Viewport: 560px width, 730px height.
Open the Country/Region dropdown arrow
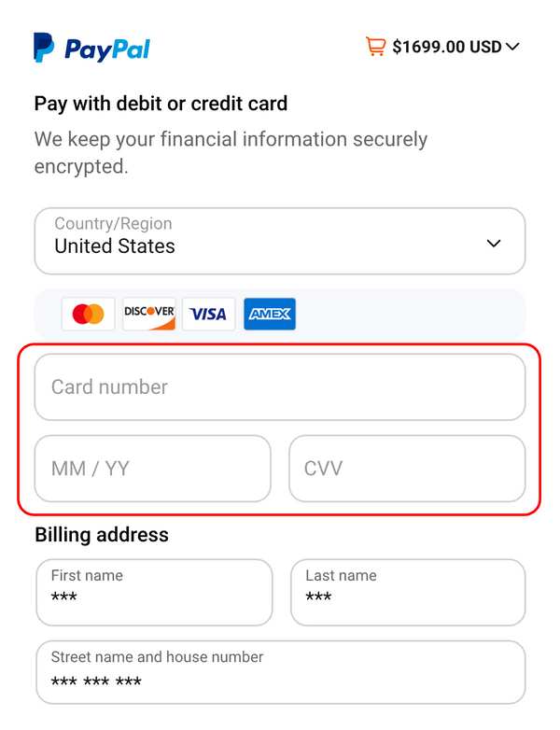(494, 244)
